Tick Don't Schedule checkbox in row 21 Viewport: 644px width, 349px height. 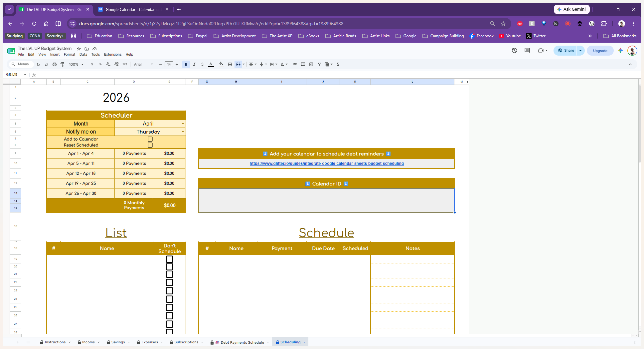point(169,274)
